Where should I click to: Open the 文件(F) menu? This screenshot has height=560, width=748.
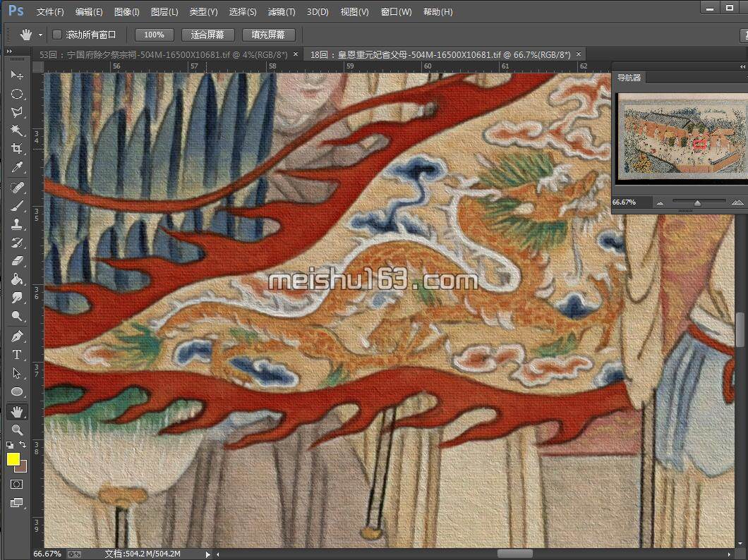50,12
